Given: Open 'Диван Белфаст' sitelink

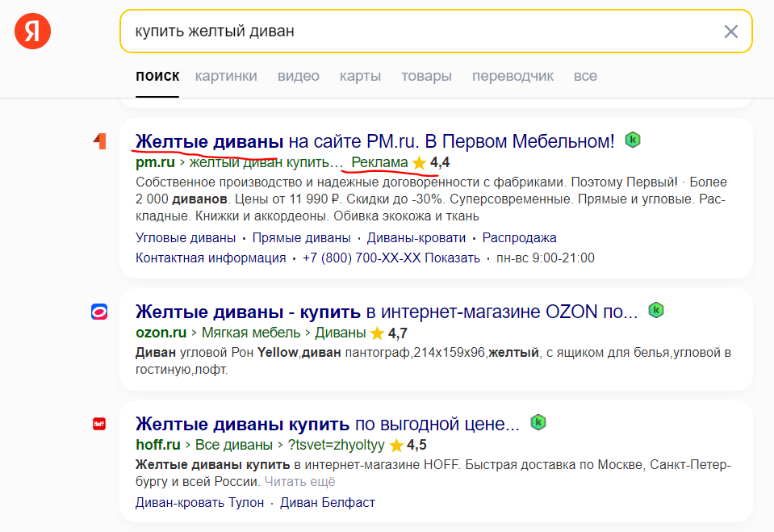Looking at the screenshot, I should [328, 502].
